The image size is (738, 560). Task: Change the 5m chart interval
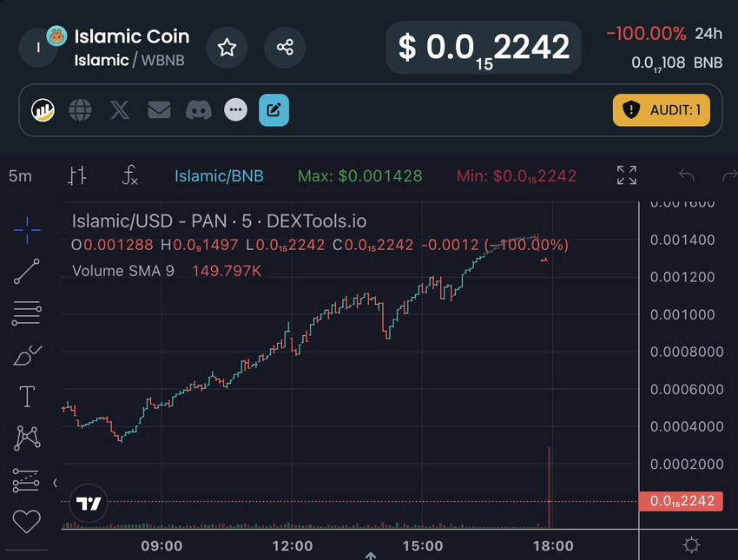pyautogui.click(x=20, y=176)
